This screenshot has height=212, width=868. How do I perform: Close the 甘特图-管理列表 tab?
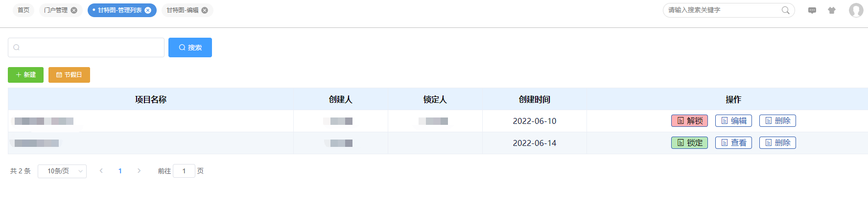click(x=148, y=10)
